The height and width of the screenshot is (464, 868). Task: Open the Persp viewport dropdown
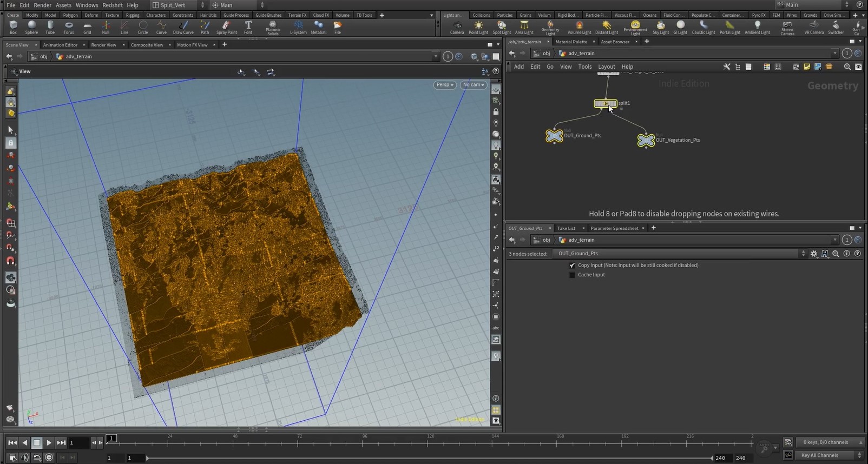(x=444, y=85)
